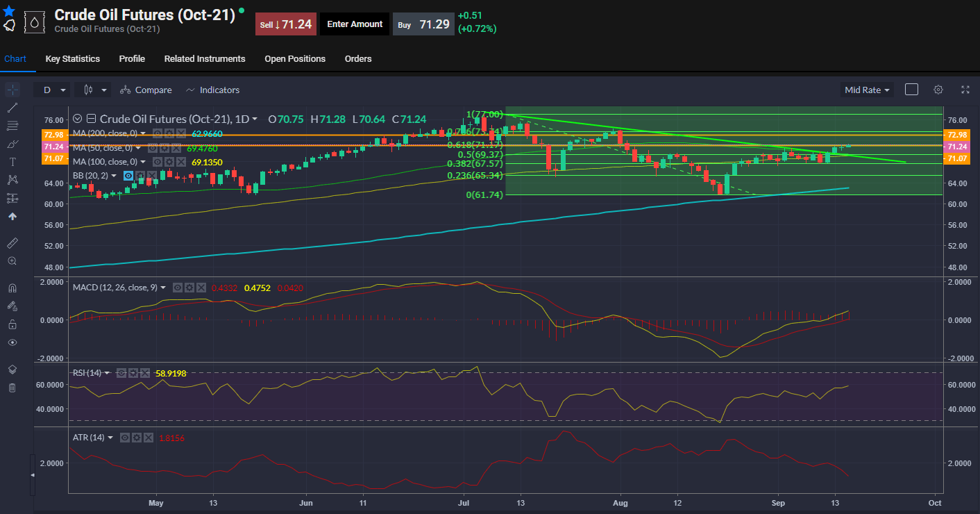This screenshot has height=514, width=980.
Task: Click the Enter Amount field
Action: [x=354, y=23]
